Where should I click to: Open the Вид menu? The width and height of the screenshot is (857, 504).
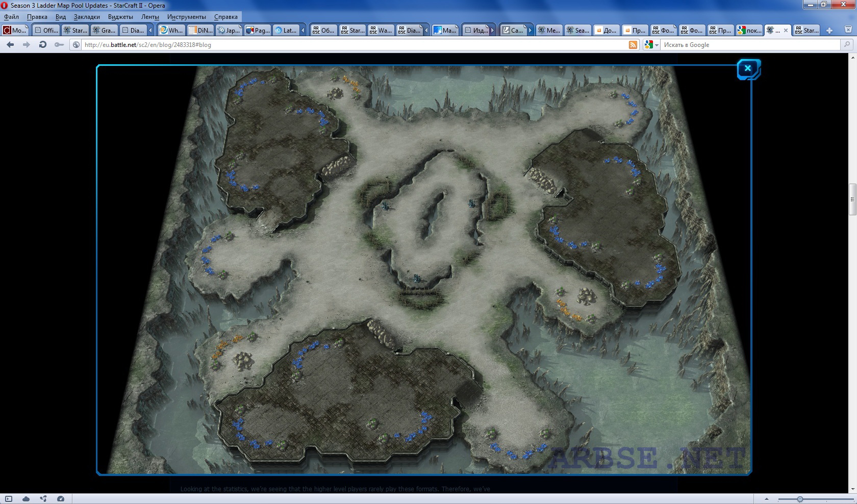[61, 17]
